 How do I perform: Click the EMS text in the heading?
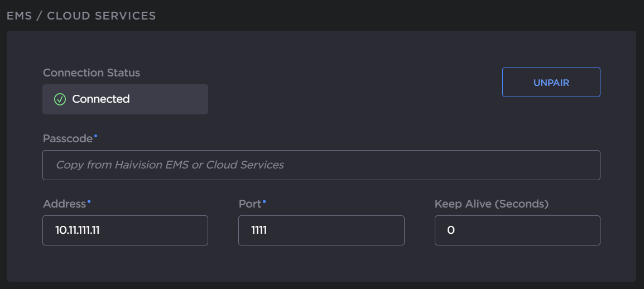click(x=19, y=16)
